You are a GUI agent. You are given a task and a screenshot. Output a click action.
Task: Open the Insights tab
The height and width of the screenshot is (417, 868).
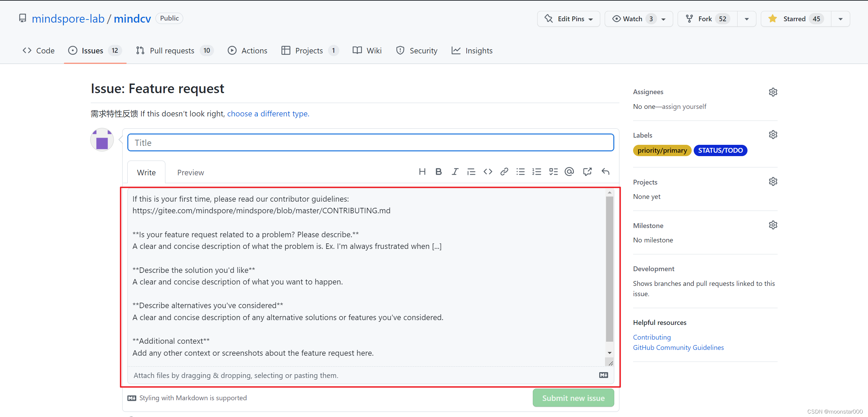pos(472,51)
